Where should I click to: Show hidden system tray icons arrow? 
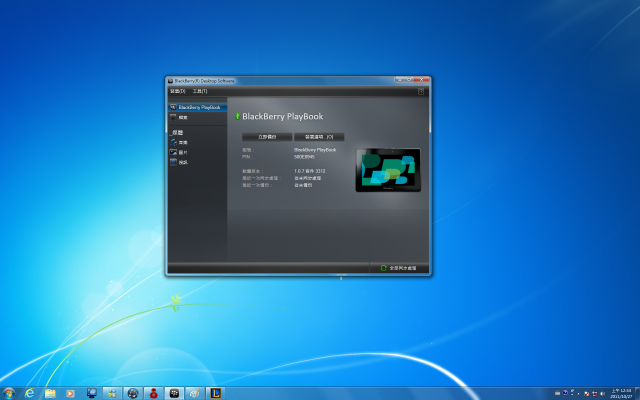[579, 394]
